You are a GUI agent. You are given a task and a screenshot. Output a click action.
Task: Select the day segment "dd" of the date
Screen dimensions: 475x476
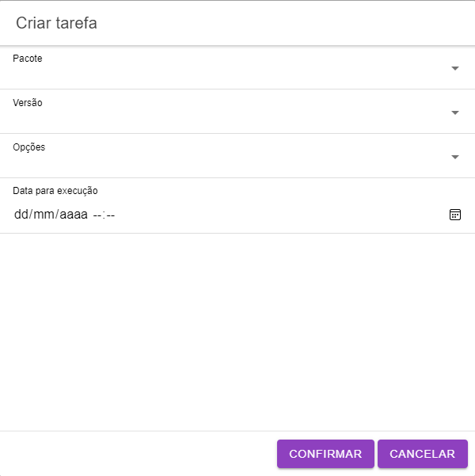[21, 215]
